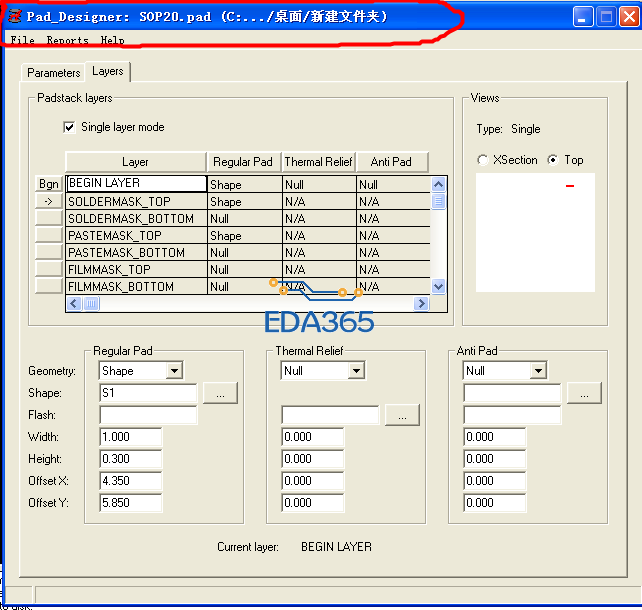Select the PASTEMASK_TOP layer row
The width and height of the screenshot is (642, 610).
point(136,235)
